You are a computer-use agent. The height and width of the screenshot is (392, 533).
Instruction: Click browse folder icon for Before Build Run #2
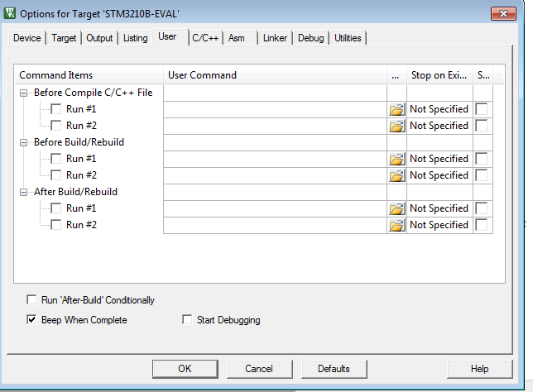[x=396, y=175]
